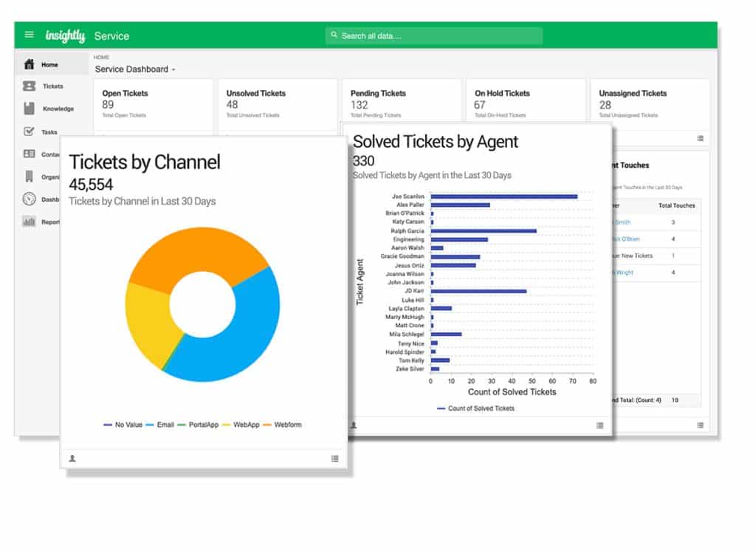The image size is (756, 551).
Task: Click the search all data field
Action: click(x=434, y=34)
